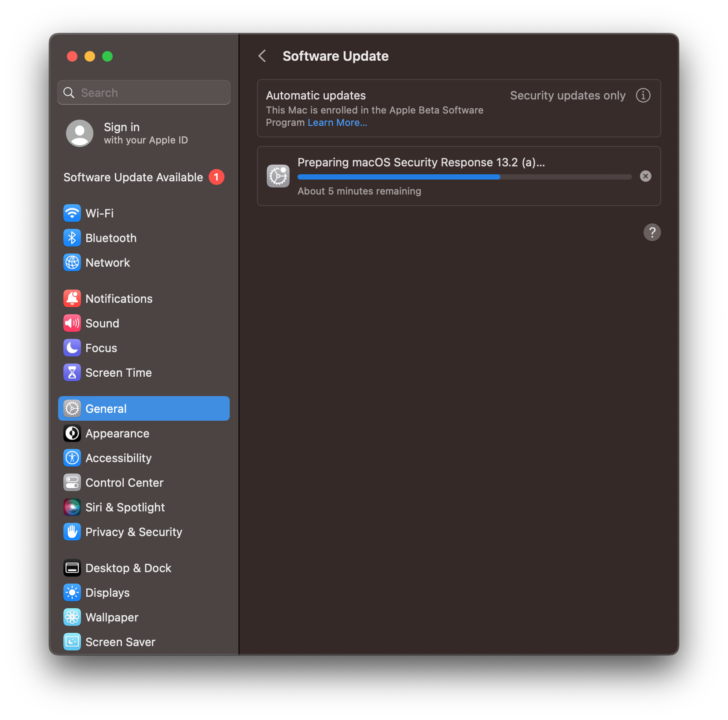This screenshot has height=720, width=728.
Task: Select the General gear icon in sidebar
Action: [72, 409]
